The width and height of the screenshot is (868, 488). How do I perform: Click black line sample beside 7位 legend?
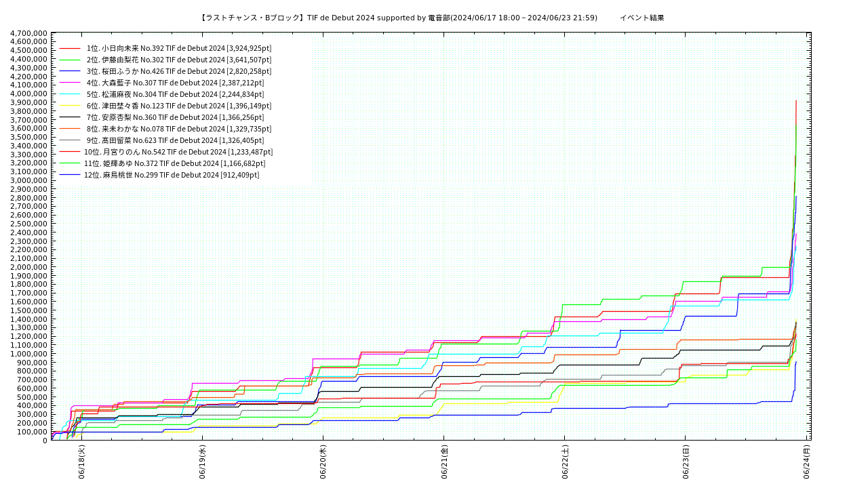70,118
